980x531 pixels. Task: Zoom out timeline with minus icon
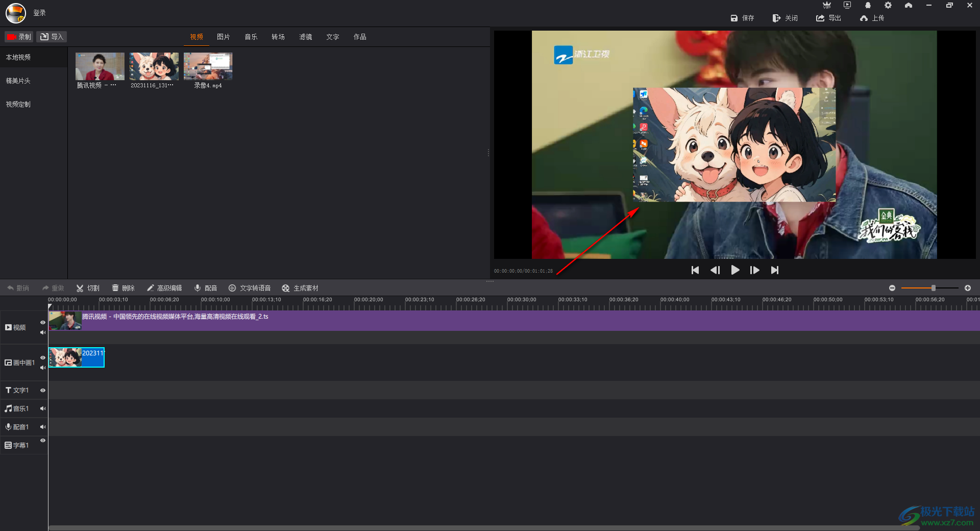point(892,288)
